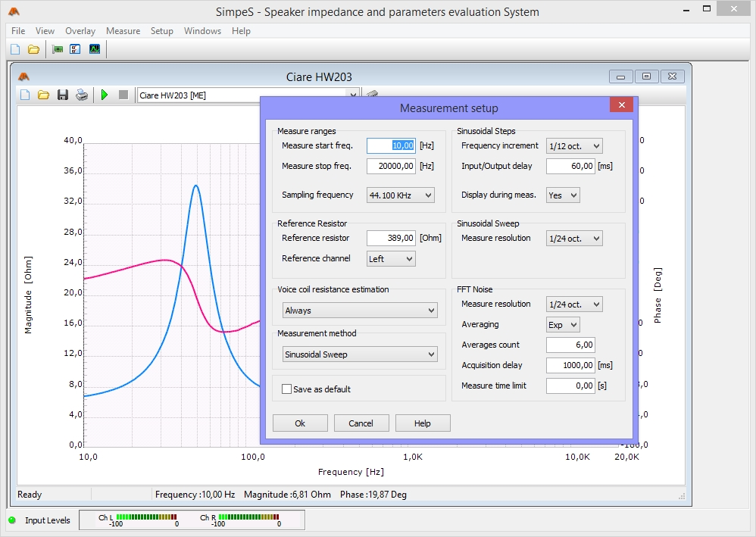Open the sound card setup icon in main toolbar
The height and width of the screenshot is (537, 756).
click(58, 49)
